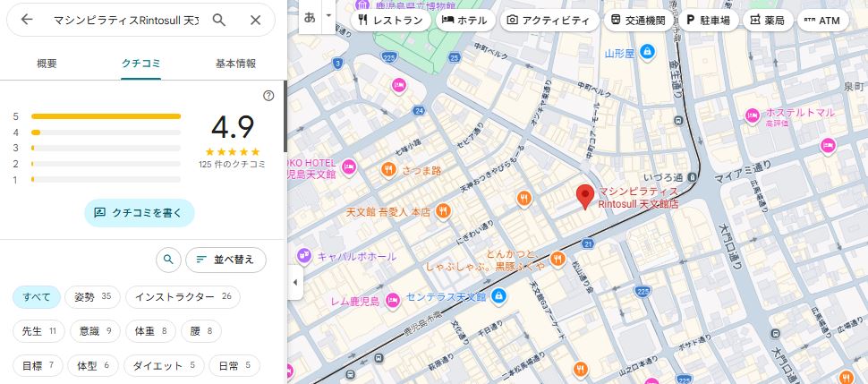Click the レム鹿児島 hotel marker
The height and width of the screenshot is (384, 868).
tap(393, 301)
